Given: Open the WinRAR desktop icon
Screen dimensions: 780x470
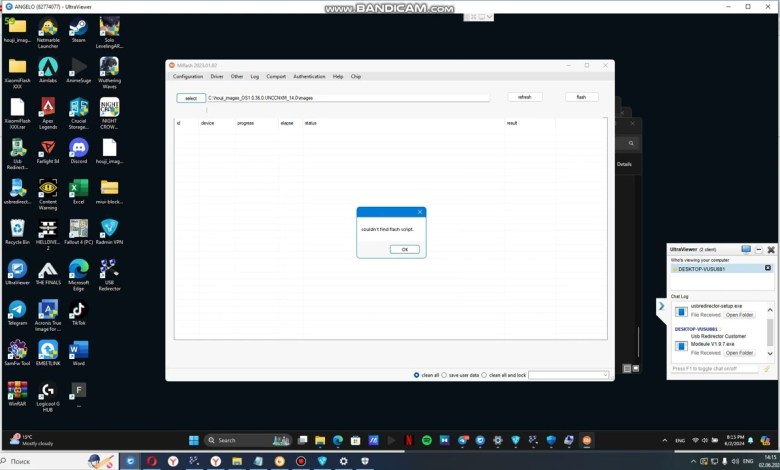Looking at the screenshot, I should pos(17,393).
